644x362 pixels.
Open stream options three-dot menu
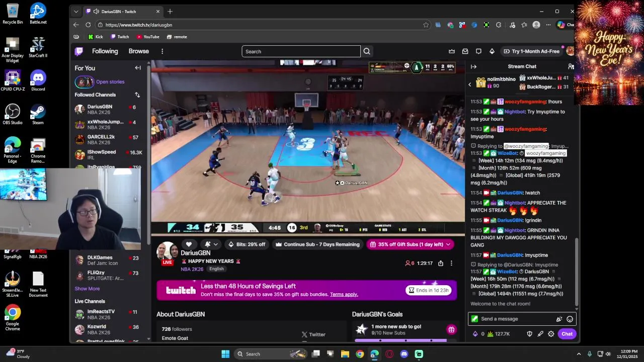click(x=451, y=263)
